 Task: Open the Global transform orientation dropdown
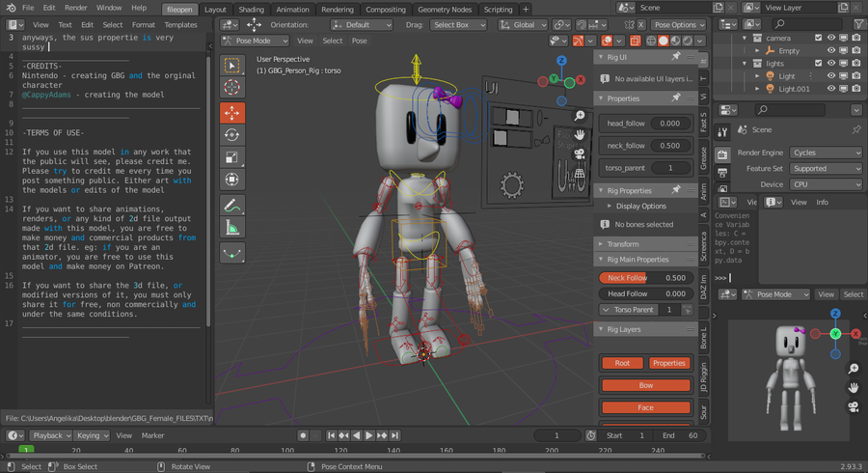click(x=523, y=25)
